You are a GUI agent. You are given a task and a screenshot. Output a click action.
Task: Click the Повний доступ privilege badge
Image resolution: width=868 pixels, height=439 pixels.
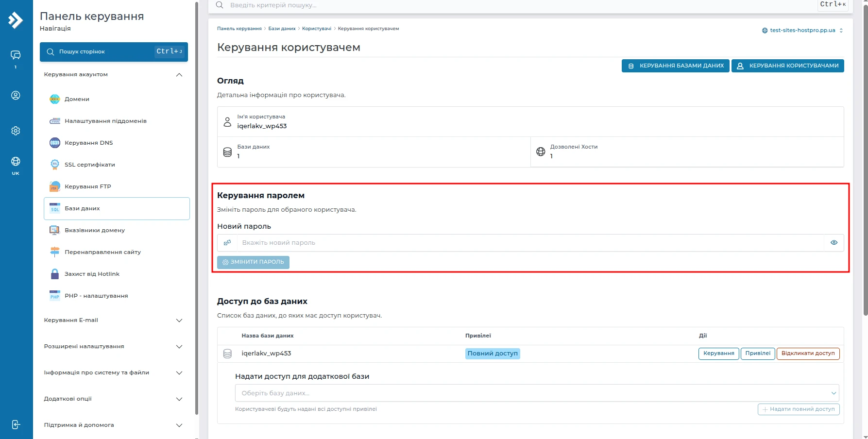(493, 354)
